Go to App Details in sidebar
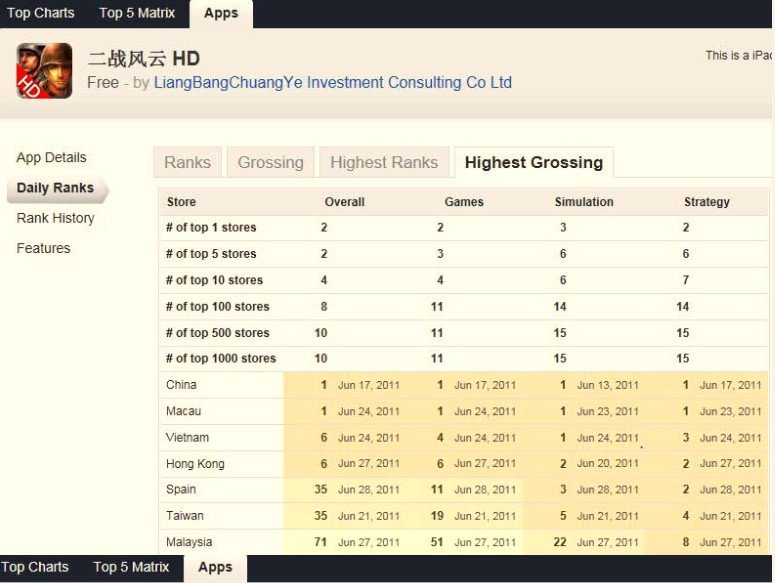775x583 pixels. pyautogui.click(x=51, y=158)
